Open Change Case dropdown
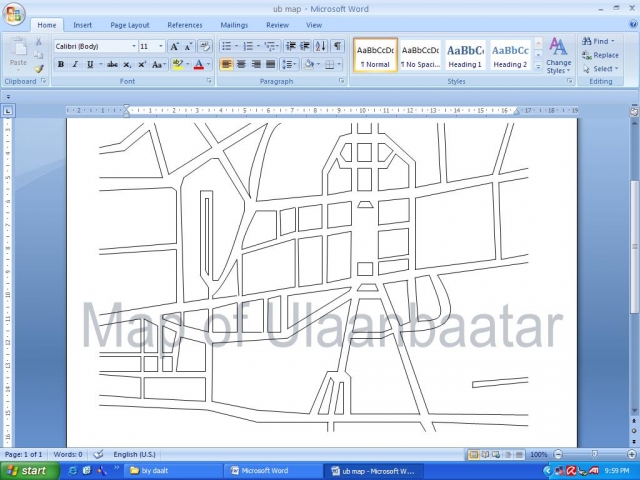 (159, 64)
